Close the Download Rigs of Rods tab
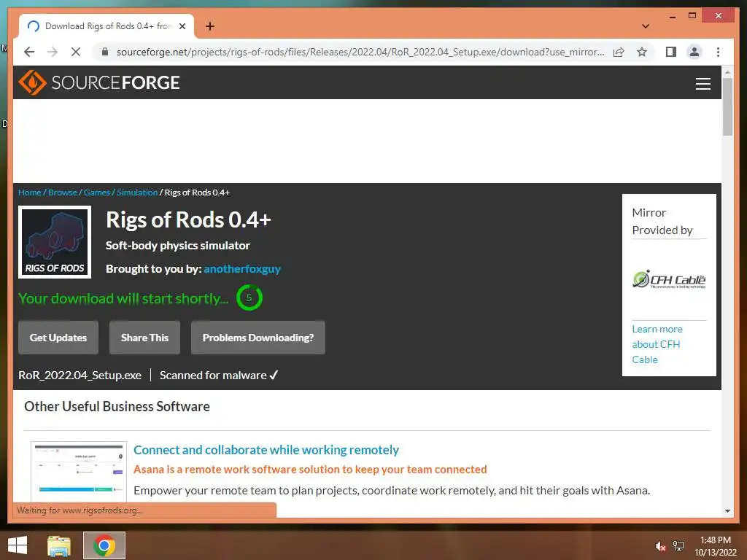Image resolution: width=747 pixels, height=560 pixels. click(x=182, y=26)
